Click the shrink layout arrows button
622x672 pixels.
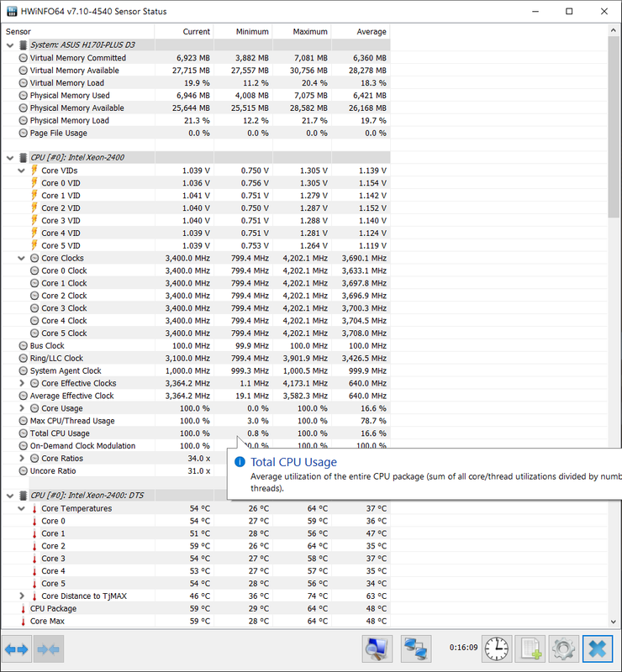[49, 649]
